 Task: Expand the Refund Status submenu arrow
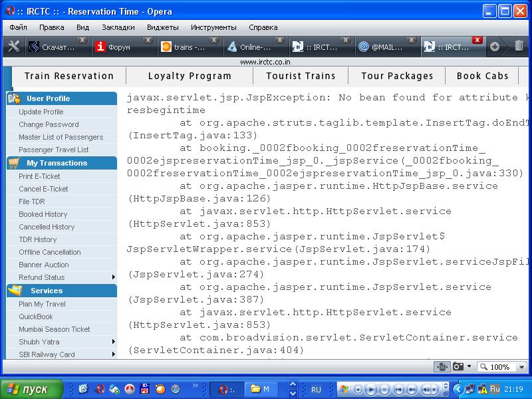pyautogui.click(x=114, y=277)
